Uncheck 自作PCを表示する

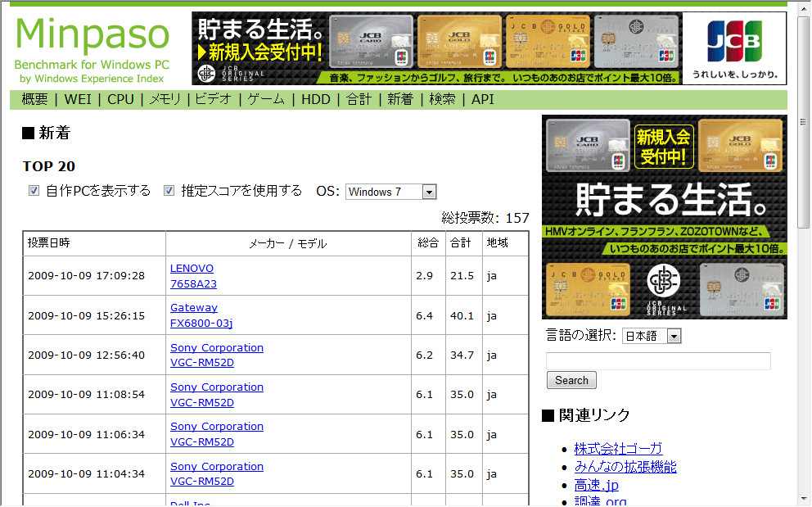34,190
